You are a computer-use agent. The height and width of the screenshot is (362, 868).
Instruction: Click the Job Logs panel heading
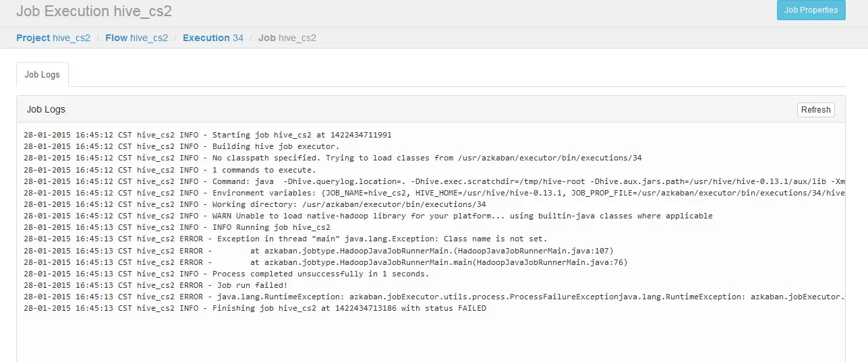click(46, 109)
